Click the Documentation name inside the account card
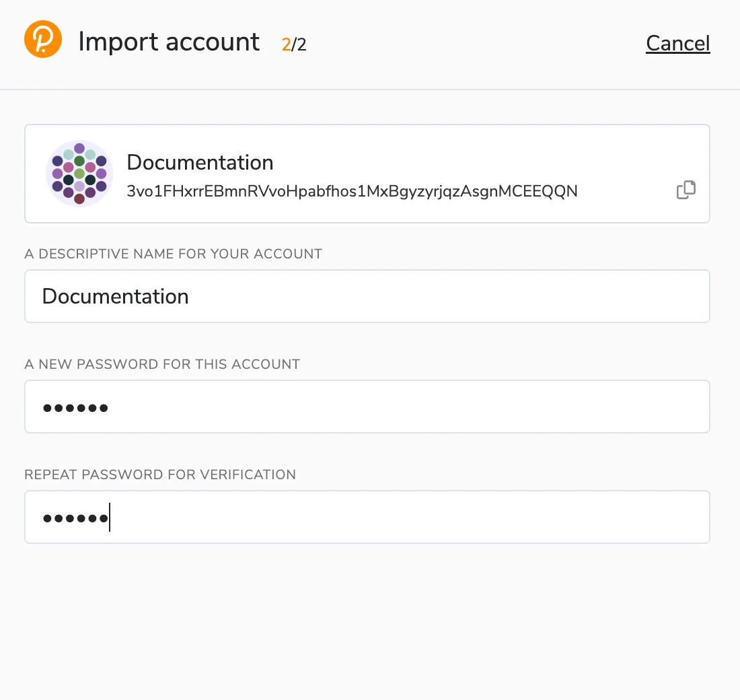The image size is (740, 700). [x=200, y=162]
